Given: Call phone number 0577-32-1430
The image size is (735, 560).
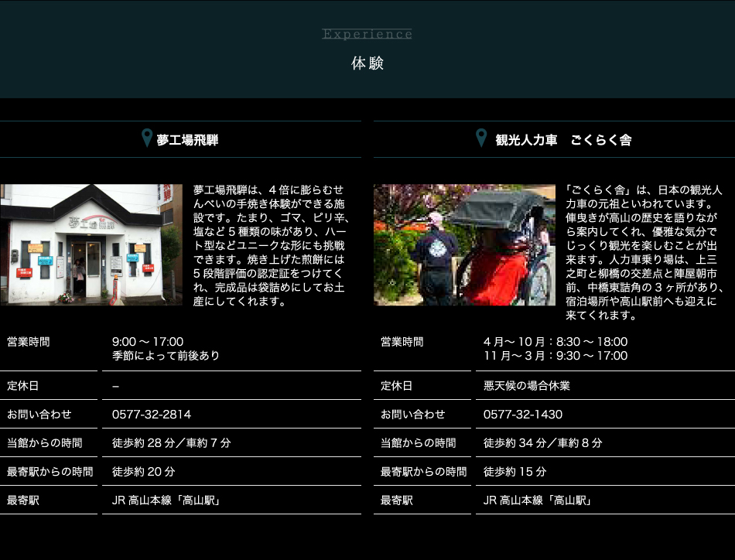Looking at the screenshot, I should pos(523,415).
